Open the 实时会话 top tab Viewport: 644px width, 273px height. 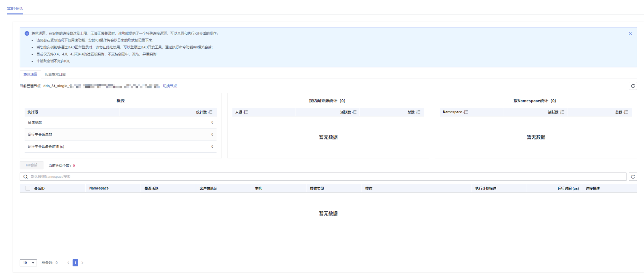15,9
